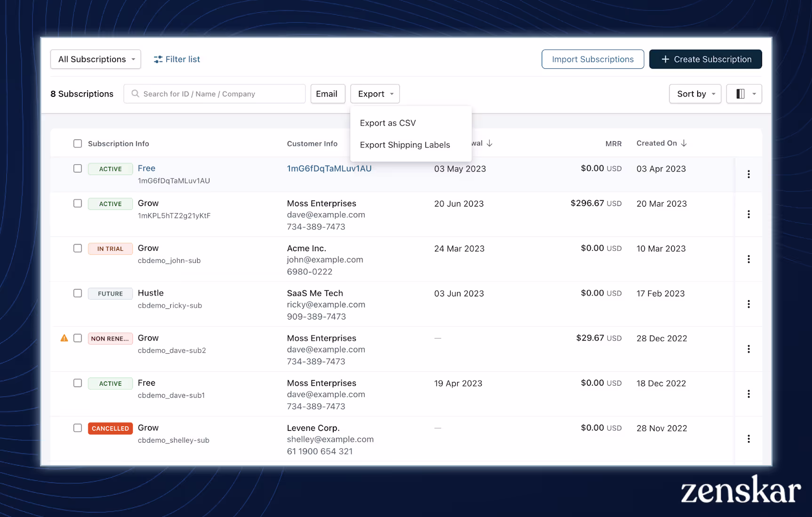The height and width of the screenshot is (517, 812).
Task: Click the $296.67 USD MRR value
Action: (x=596, y=203)
